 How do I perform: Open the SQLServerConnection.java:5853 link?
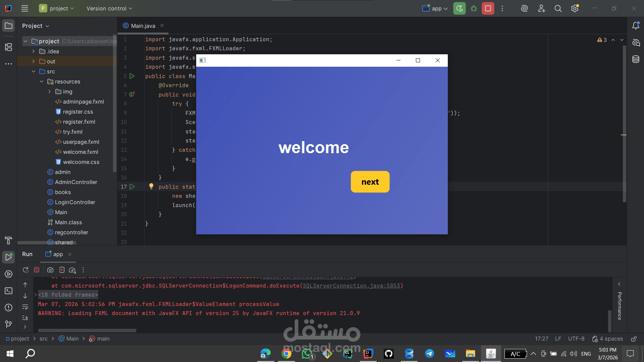click(351, 286)
